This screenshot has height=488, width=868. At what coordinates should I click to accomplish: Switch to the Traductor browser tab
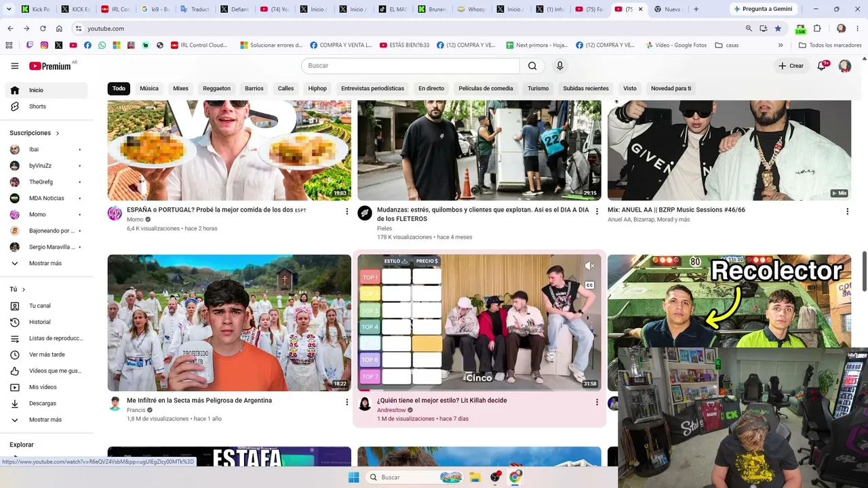tap(194, 9)
